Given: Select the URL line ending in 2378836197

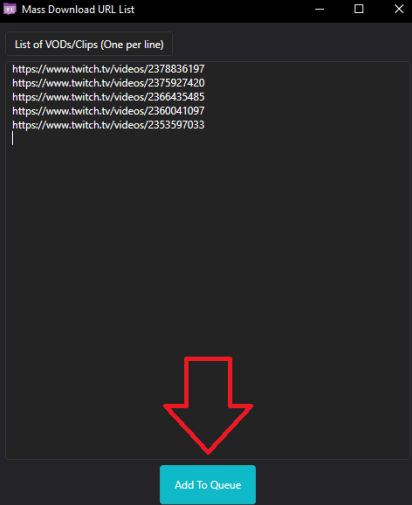Looking at the screenshot, I should 108,69.
